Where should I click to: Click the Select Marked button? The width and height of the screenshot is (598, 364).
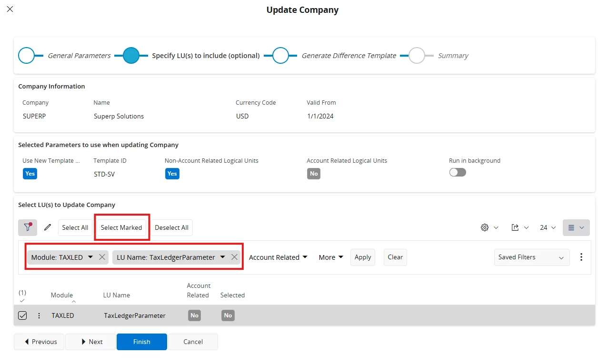121,227
